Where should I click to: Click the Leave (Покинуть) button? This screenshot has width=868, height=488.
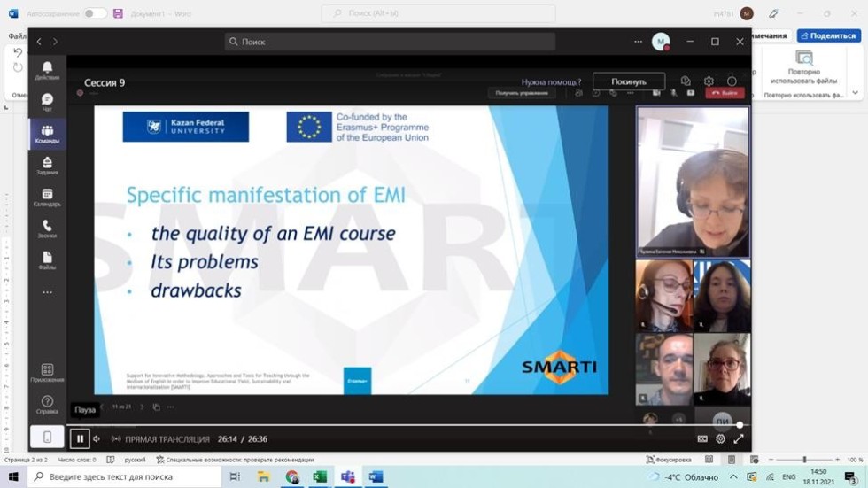(629, 81)
